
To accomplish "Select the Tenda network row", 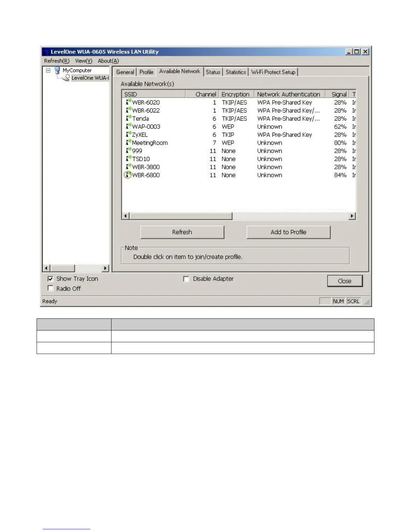I will pyautogui.click(x=239, y=118).
